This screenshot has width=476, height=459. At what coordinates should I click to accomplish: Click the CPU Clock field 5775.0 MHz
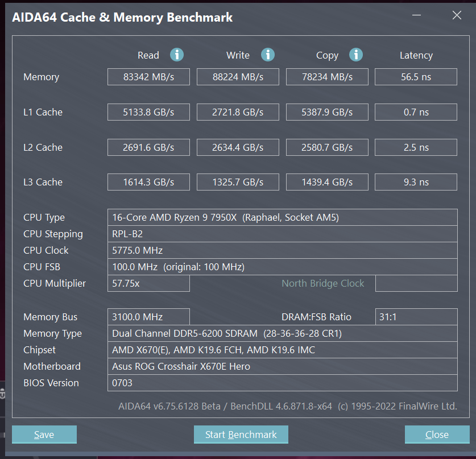click(283, 250)
